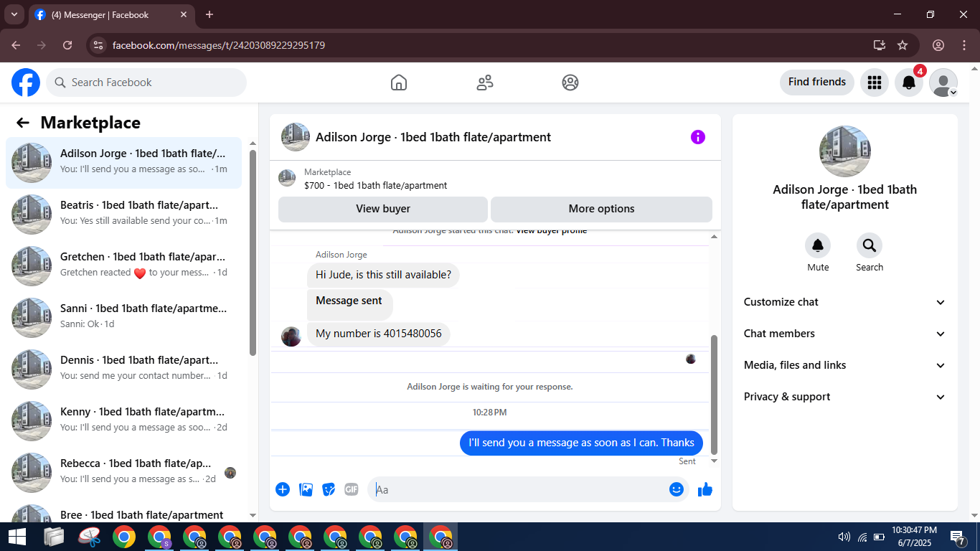Click the taskbar clock showing 10:30:47 PM
Viewport: 980px width, 551px height.
point(914,536)
